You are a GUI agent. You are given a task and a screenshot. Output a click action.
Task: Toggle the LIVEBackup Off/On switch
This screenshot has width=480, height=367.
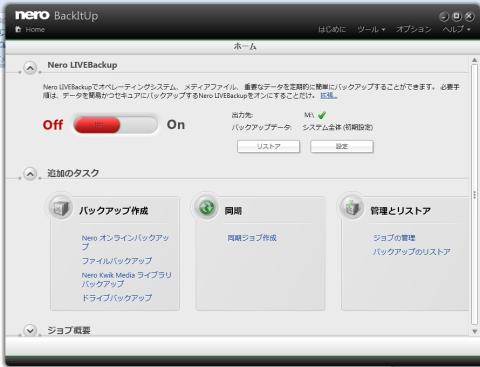point(115,125)
